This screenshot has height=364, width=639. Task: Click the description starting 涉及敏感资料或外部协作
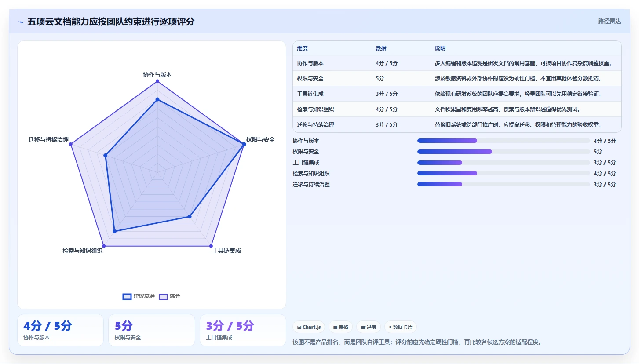click(518, 79)
